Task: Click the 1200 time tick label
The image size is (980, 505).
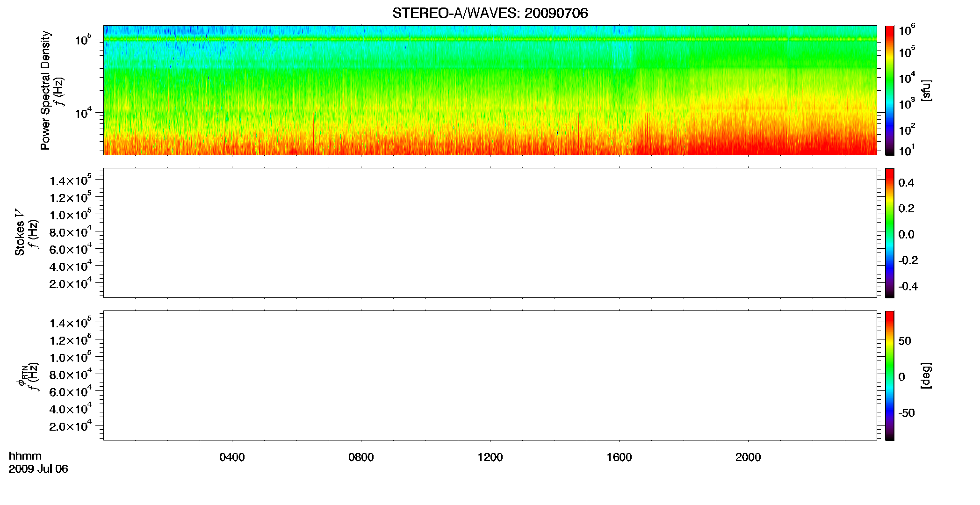Action: point(490,457)
